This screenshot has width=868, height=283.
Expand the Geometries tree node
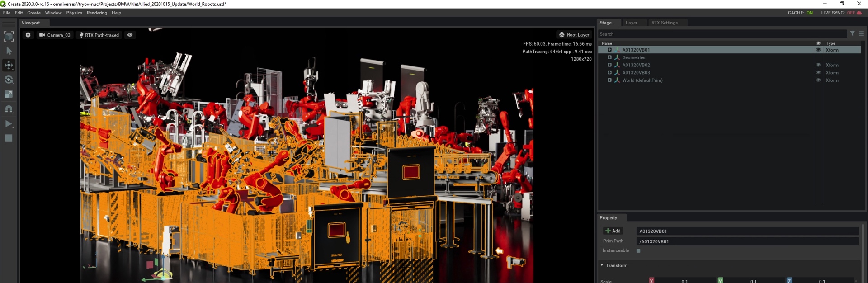(609, 57)
